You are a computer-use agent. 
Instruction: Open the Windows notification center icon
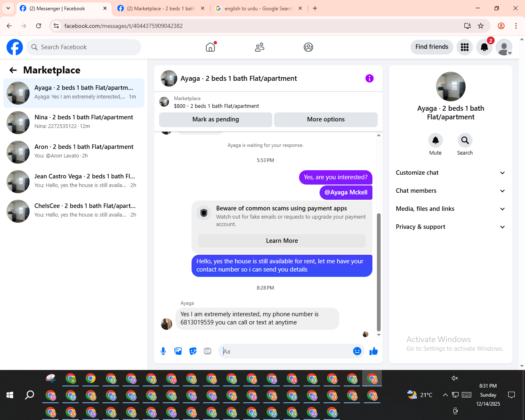[x=511, y=395]
